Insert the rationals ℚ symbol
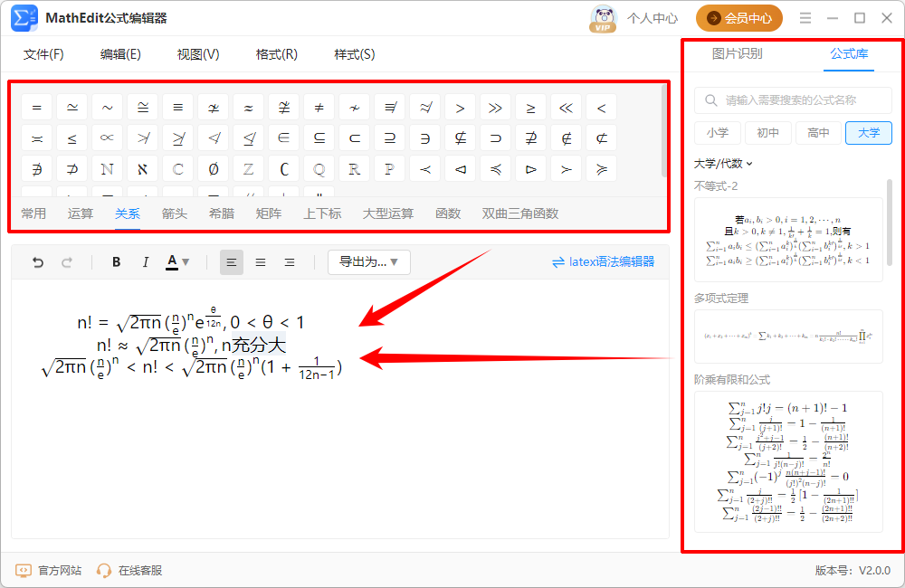 319,169
